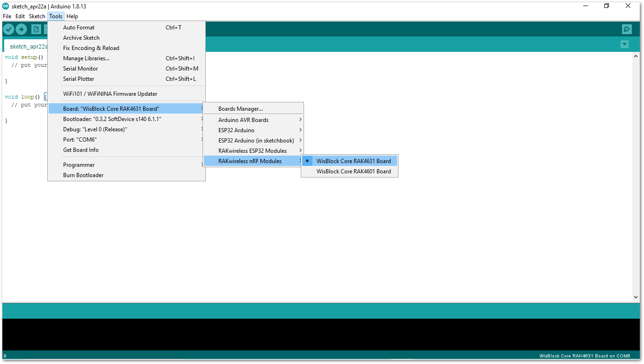
Task: Open the Help menu
Action: click(72, 16)
